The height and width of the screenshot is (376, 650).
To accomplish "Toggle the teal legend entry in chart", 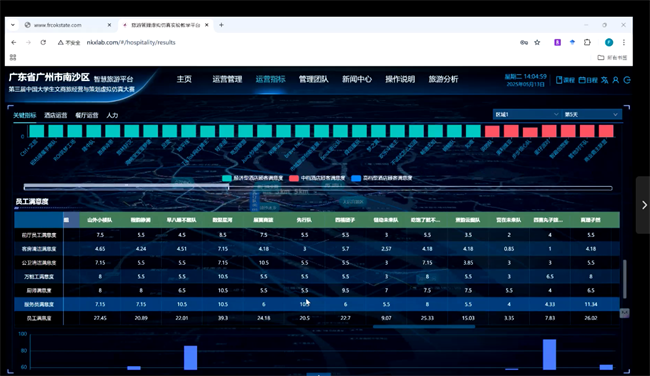I will pyautogui.click(x=252, y=178).
